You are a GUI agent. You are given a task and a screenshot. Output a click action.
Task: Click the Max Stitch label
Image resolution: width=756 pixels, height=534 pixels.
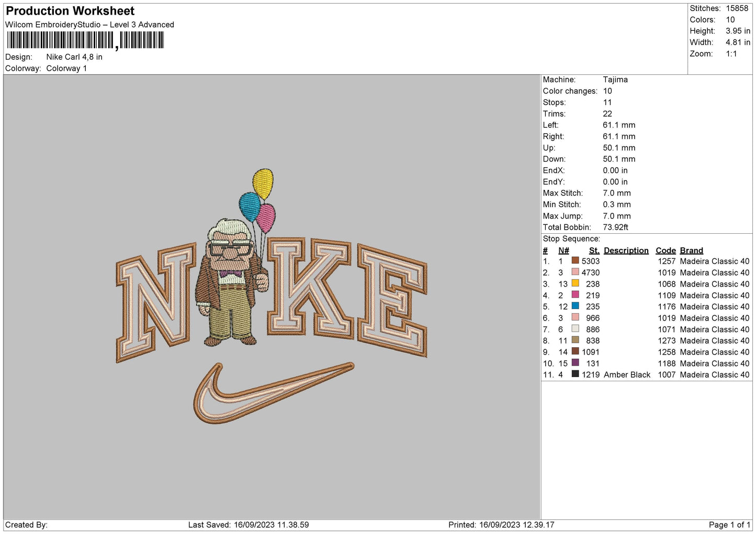[562, 193]
